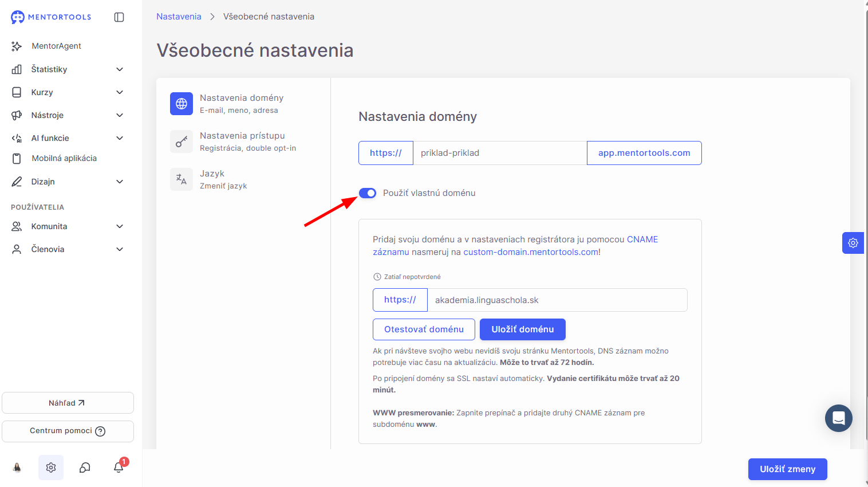Open the floating blue gear widget
This screenshot has height=487, width=868.
(x=853, y=243)
